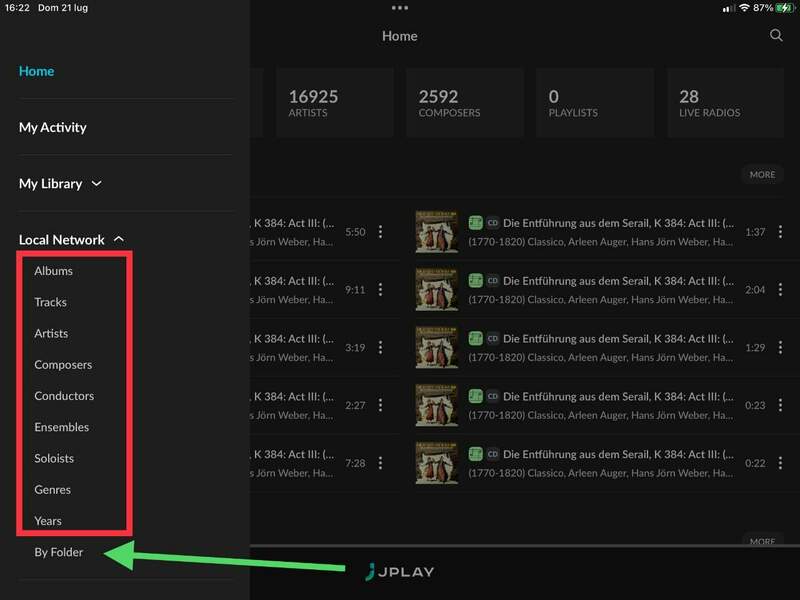Expand the My Library section chevron
Viewport: 800px width, 600px height.
click(x=96, y=183)
